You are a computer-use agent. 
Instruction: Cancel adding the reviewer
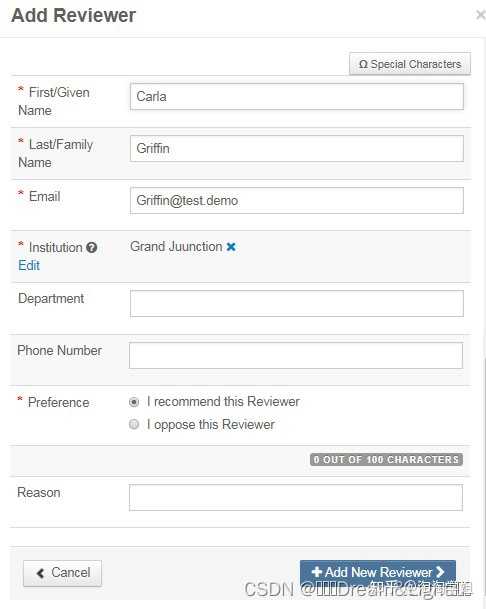(x=63, y=573)
